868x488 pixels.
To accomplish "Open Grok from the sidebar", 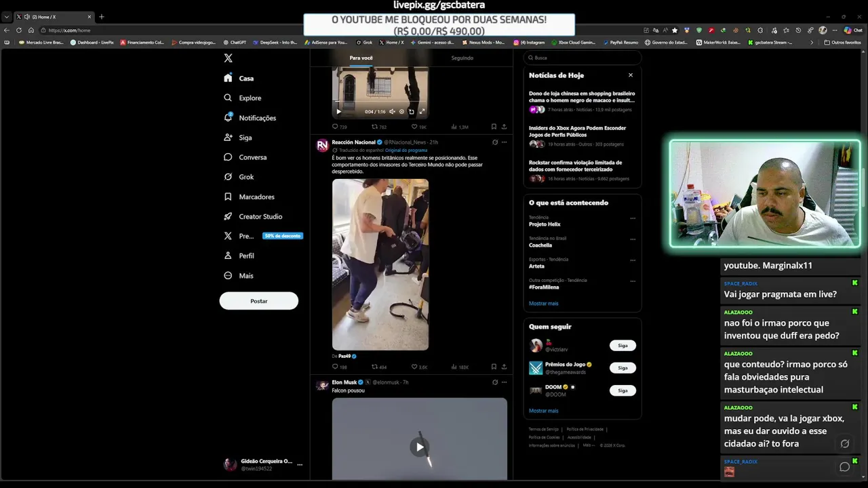I will coord(239,177).
